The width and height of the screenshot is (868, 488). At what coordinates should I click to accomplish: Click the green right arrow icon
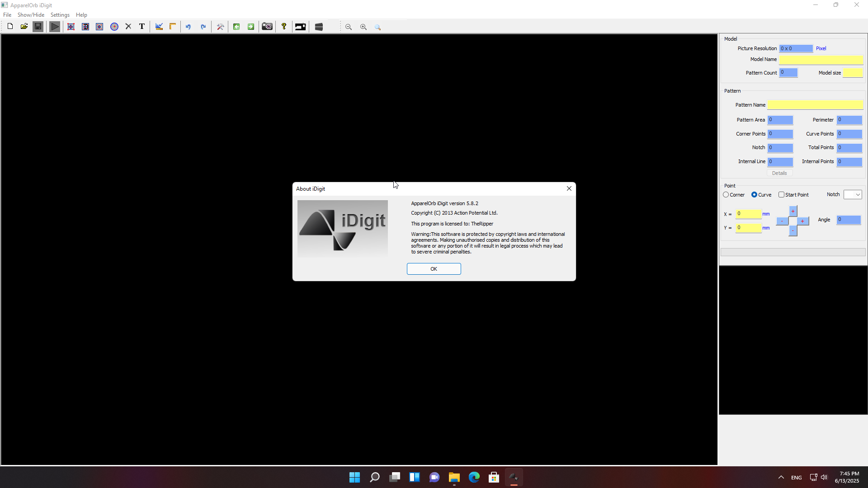[251, 27]
